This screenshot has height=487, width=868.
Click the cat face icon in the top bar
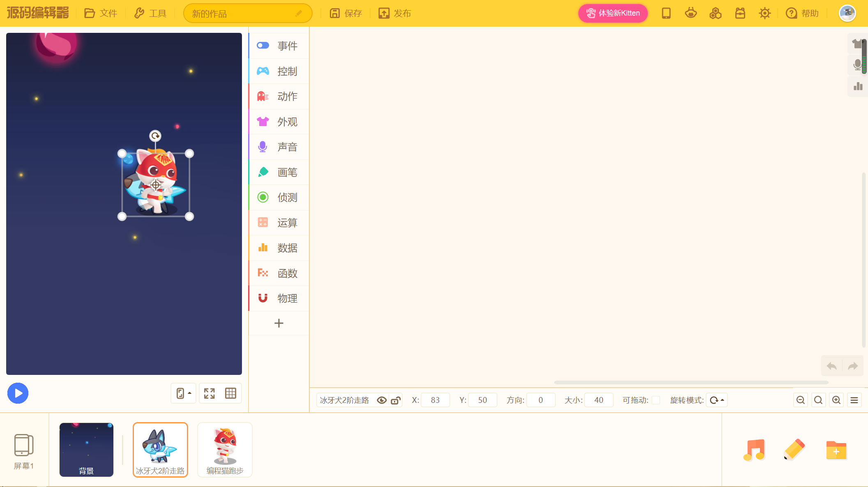pos(691,13)
